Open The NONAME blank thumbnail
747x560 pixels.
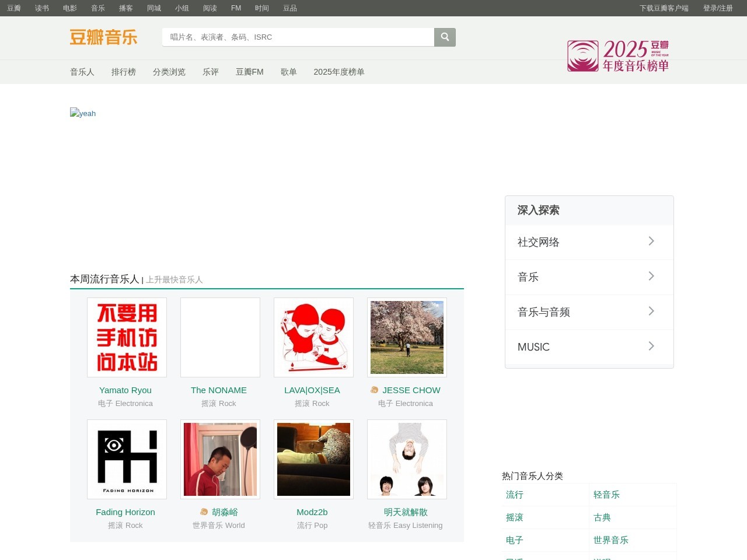pos(220,337)
